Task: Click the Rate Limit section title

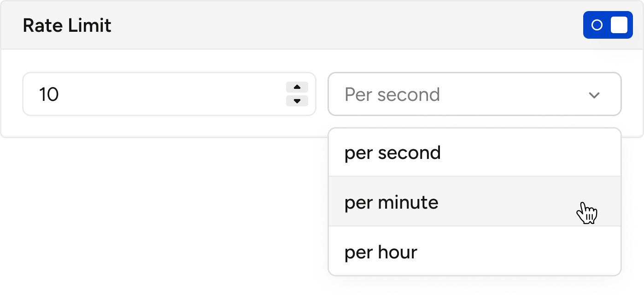Action: point(67,25)
